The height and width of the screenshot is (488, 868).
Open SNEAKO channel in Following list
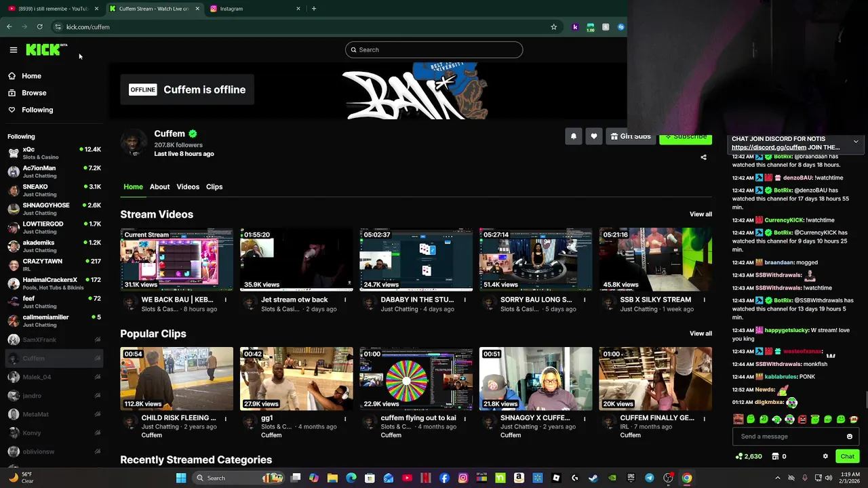pyautogui.click(x=54, y=190)
